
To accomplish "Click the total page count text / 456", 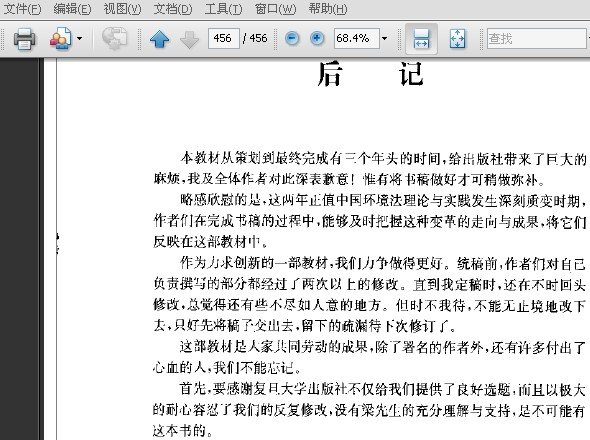I will point(255,38).
